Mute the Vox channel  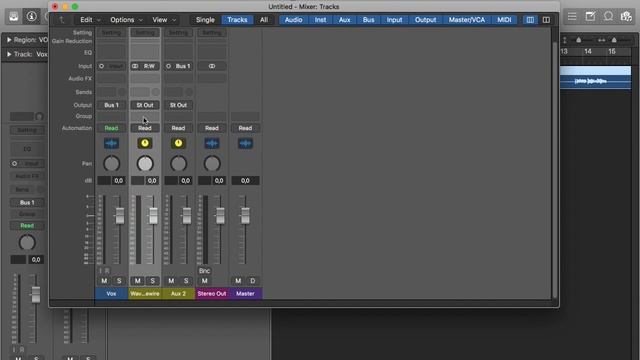[x=104, y=281]
